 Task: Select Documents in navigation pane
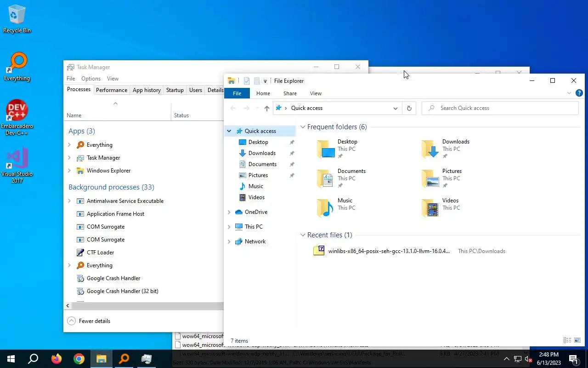click(262, 164)
